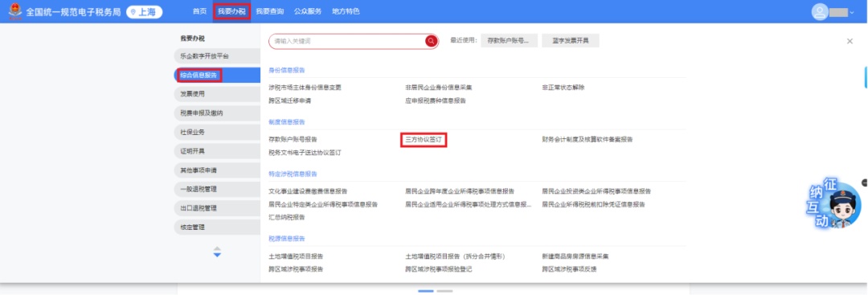Screen dimensions: 868x295
Task: Open the 公众服务 menu
Action: (x=308, y=11)
